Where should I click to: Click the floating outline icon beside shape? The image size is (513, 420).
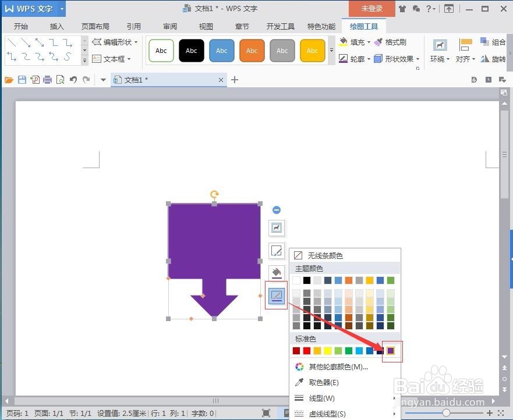coord(277,296)
